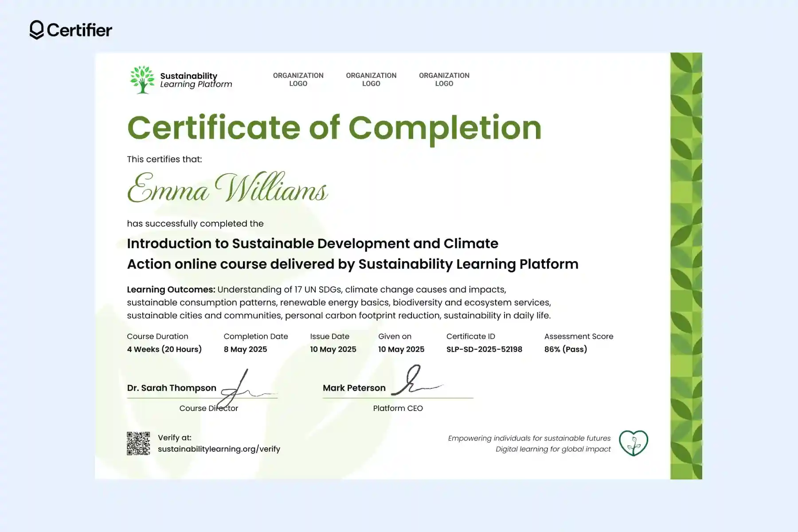The image size is (798, 532).
Task: Click the Course Duration value 4 Weeks
Action: click(164, 349)
